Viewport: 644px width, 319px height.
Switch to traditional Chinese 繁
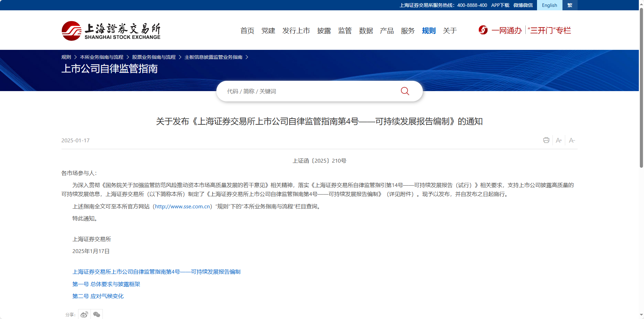pos(570,5)
